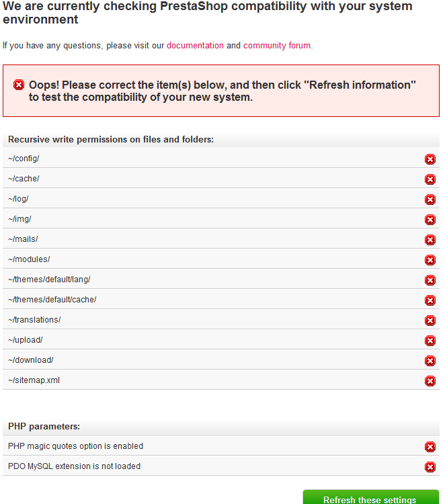Viewport: 445px width, 504px height.
Task: Click the red X next to ~/modules/
Action: [430, 260]
